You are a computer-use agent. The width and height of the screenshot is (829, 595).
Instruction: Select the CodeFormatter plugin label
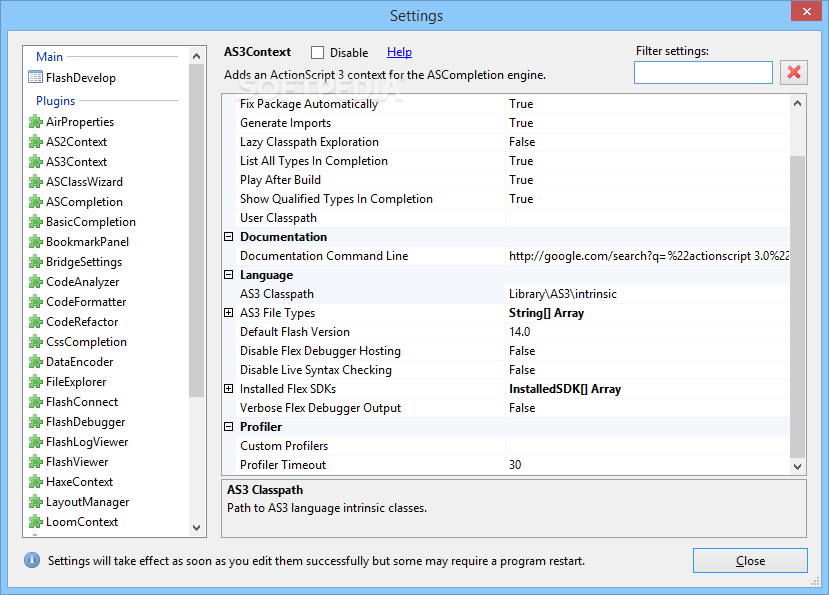point(86,302)
